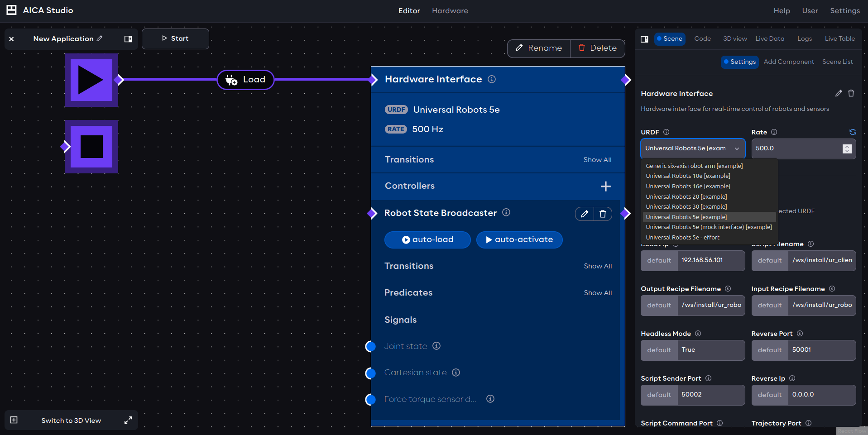Open the Live Data tab
Viewport: 868px width, 435px height.
pyautogui.click(x=770, y=39)
